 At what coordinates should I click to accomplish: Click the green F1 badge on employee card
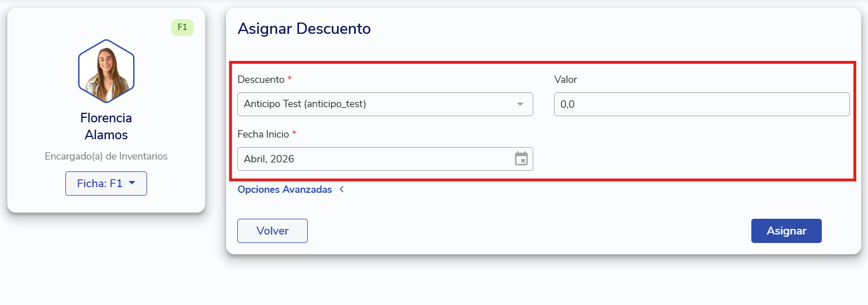pyautogui.click(x=183, y=27)
